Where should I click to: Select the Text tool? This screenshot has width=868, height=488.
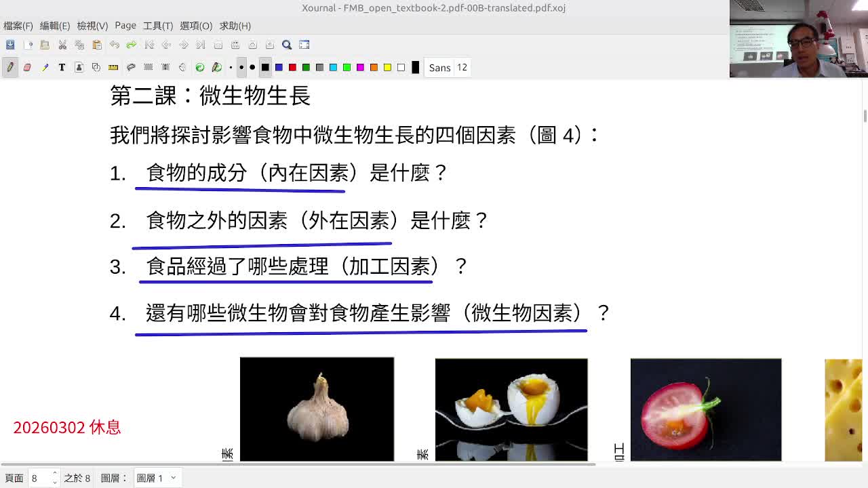[x=62, y=67]
